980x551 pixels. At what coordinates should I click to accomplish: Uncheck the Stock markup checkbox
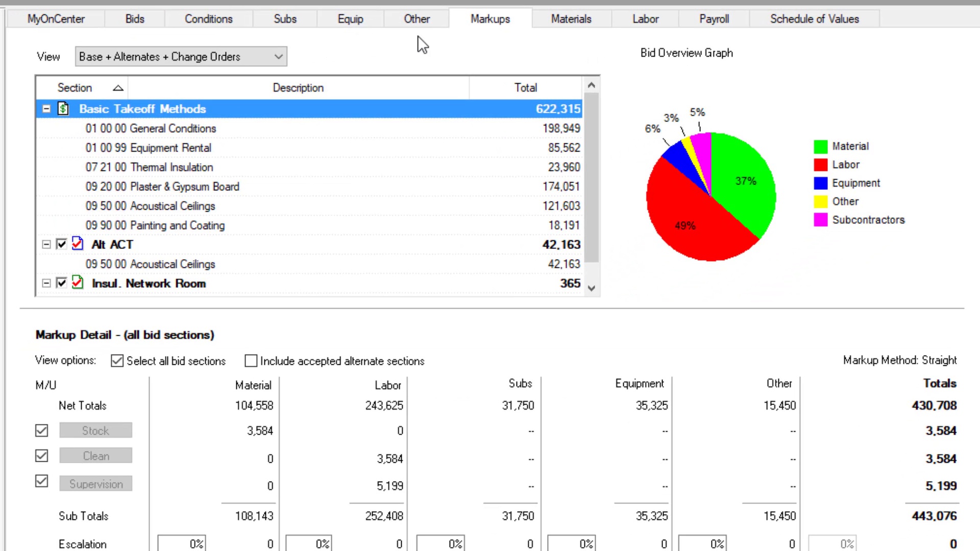(x=42, y=431)
